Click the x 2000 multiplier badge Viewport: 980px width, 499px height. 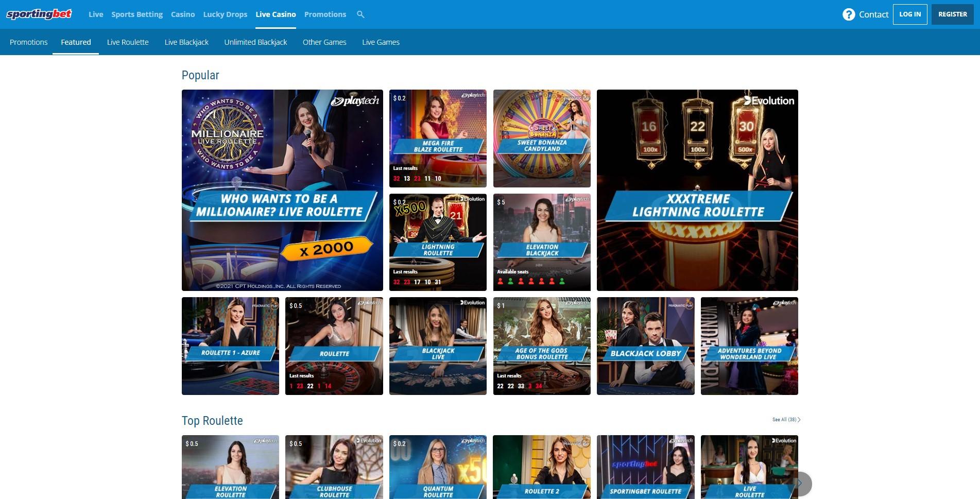[x=326, y=249]
